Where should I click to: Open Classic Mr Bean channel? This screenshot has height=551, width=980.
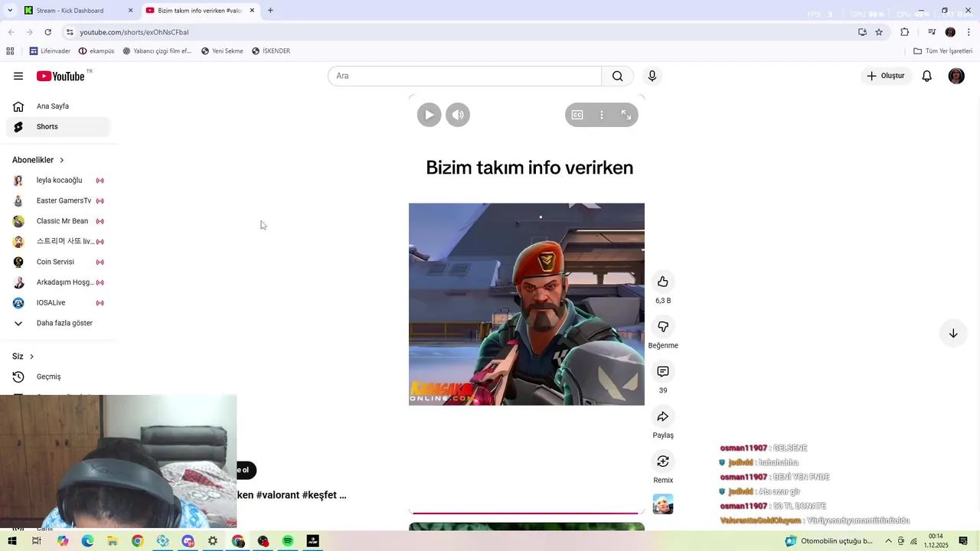click(x=58, y=221)
